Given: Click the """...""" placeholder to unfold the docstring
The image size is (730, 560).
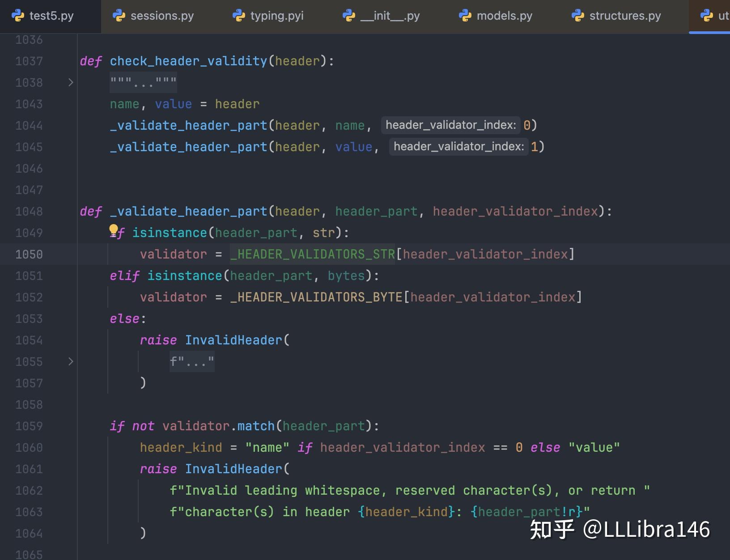Looking at the screenshot, I should (142, 82).
